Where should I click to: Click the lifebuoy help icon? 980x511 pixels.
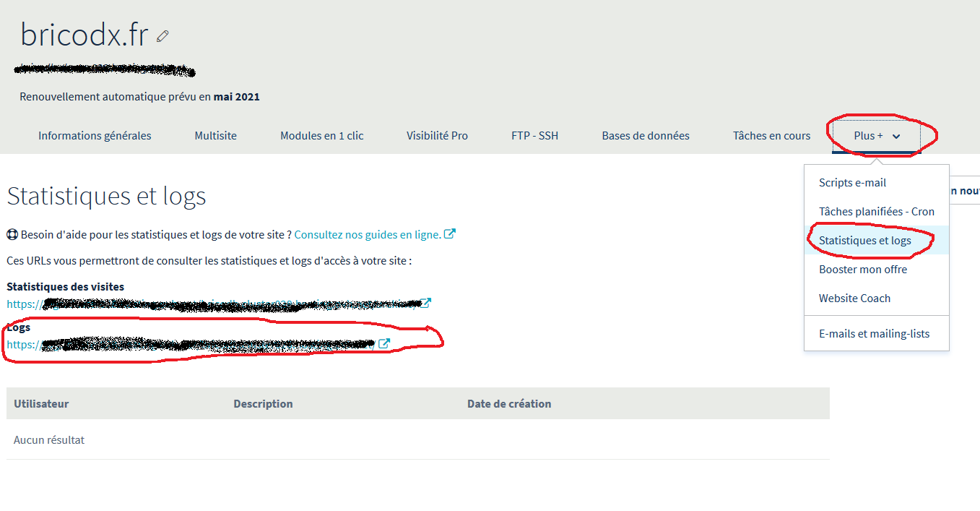[12, 234]
